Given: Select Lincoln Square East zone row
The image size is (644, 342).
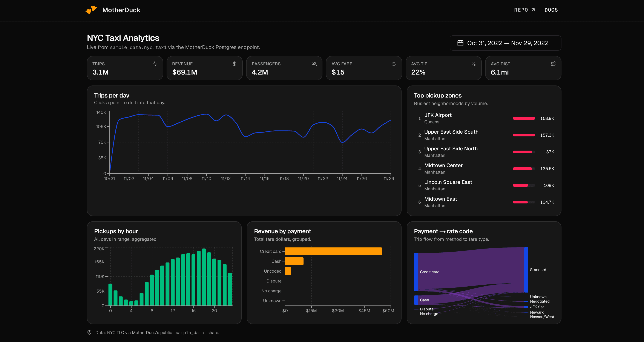Looking at the screenshot, I should pos(484,185).
